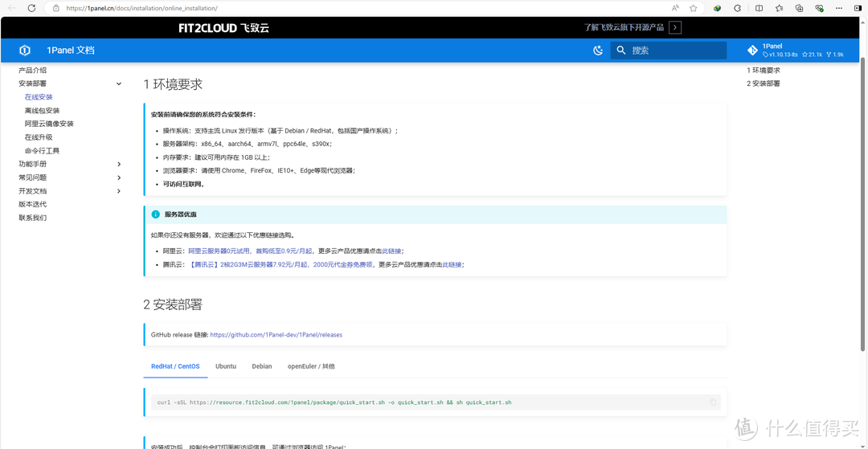
Task: Click arrow button beside 了解飞致云旗下开源产品
Action: click(674, 27)
